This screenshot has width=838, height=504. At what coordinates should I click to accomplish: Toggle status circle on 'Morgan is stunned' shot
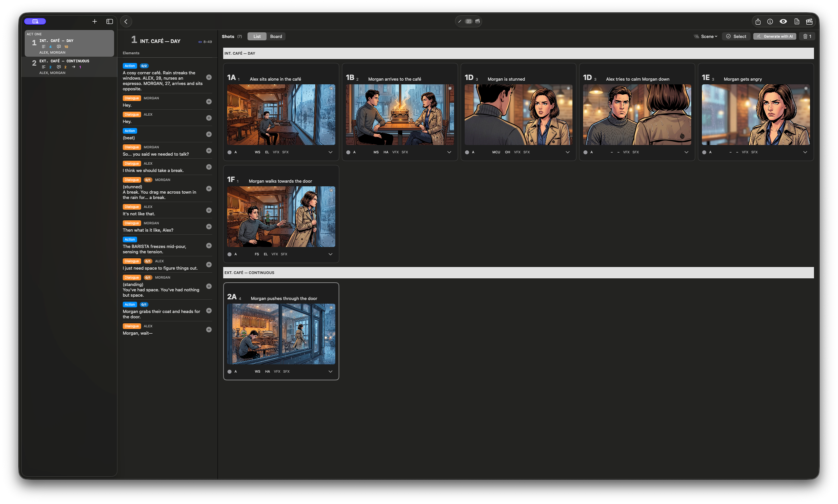coord(467,152)
